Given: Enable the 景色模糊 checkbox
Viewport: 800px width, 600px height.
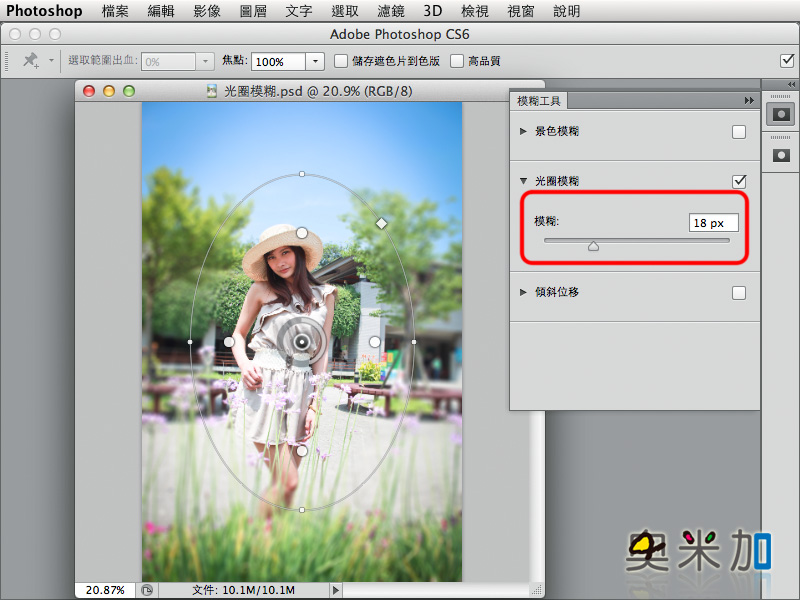Looking at the screenshot, I should click(739, 132).
